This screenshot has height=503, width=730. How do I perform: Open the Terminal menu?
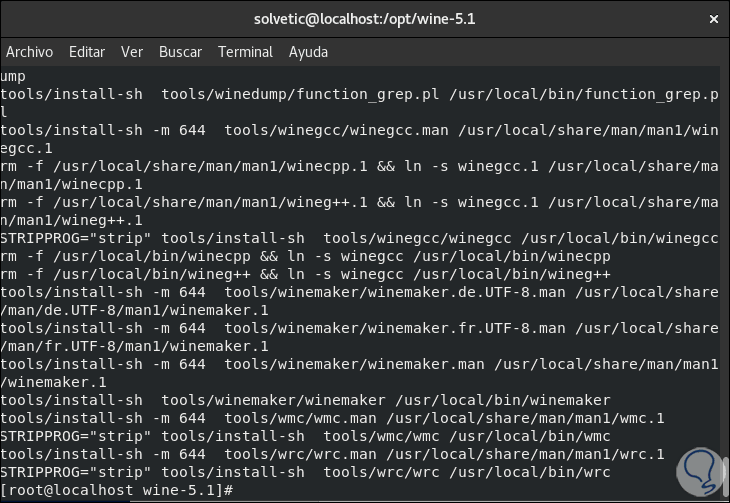pyautogui.click(x=245, y=52)
